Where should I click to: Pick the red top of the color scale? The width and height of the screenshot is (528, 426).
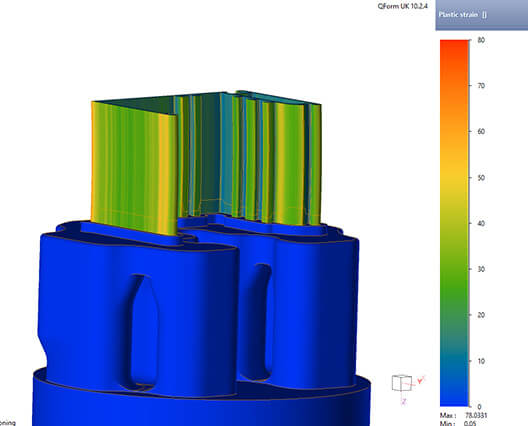454,45
